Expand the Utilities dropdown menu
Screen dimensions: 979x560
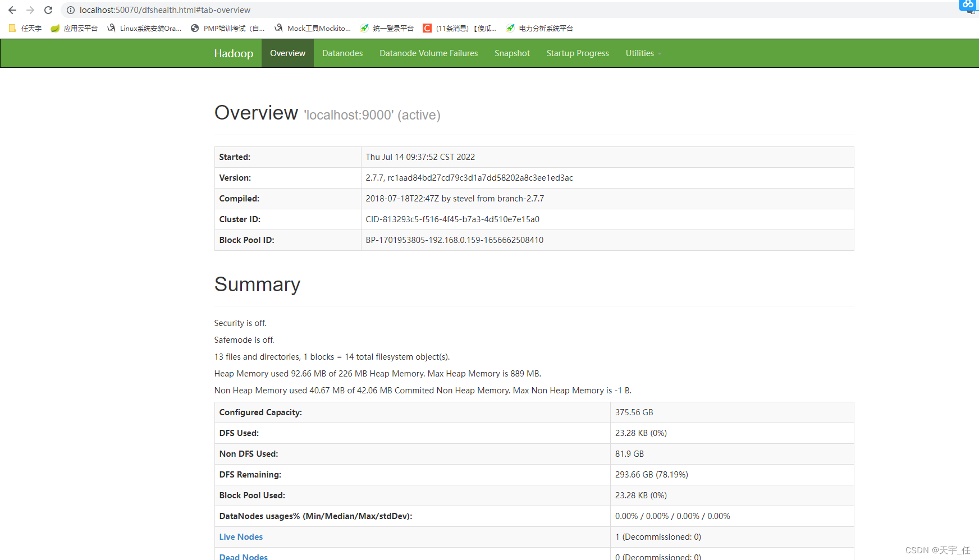(x=643, y=53)
